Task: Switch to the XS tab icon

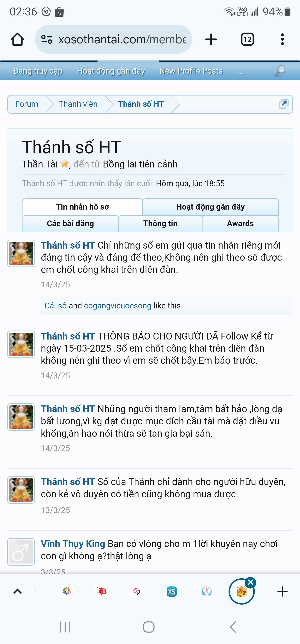Action: 172,591
